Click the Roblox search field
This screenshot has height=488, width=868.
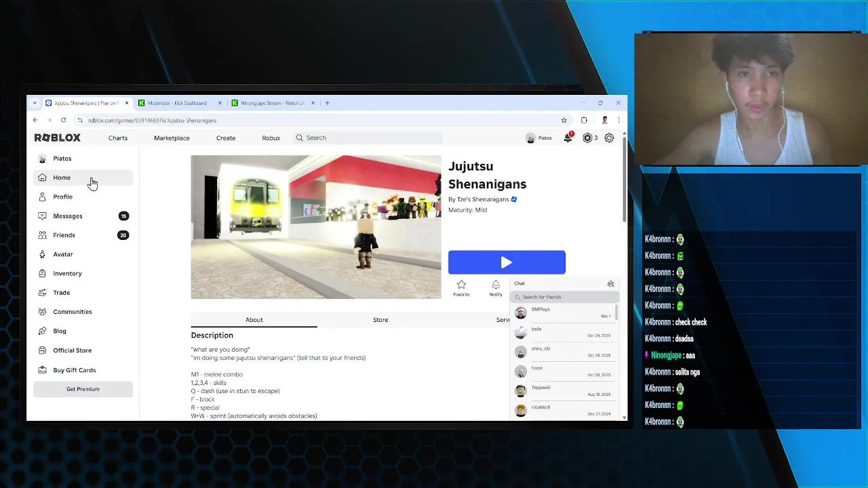coord(368,138)
